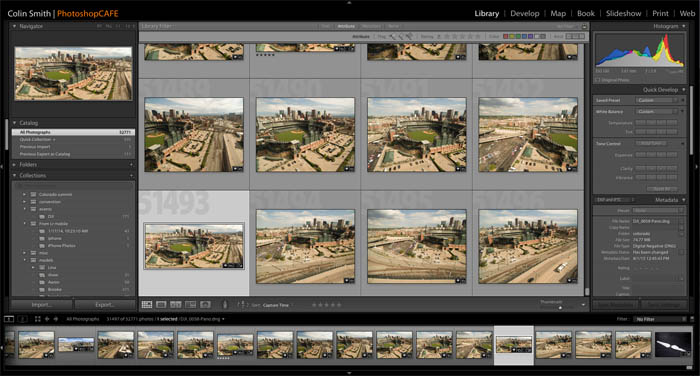Toggle Original Photo checkbox in Histogram
The image size is (700, 376).
597,80
